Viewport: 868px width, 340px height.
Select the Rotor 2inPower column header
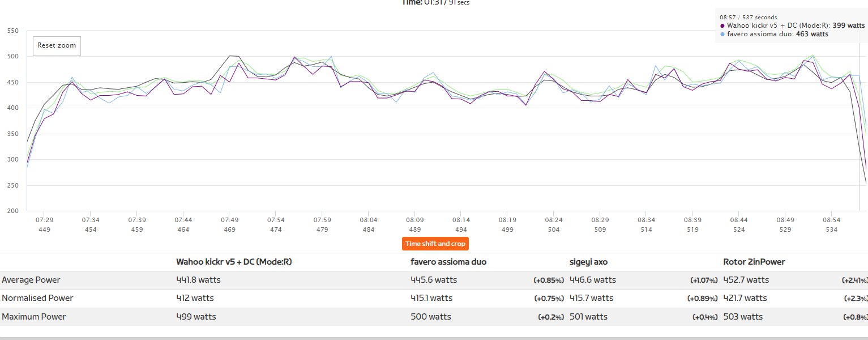[754, 262]
